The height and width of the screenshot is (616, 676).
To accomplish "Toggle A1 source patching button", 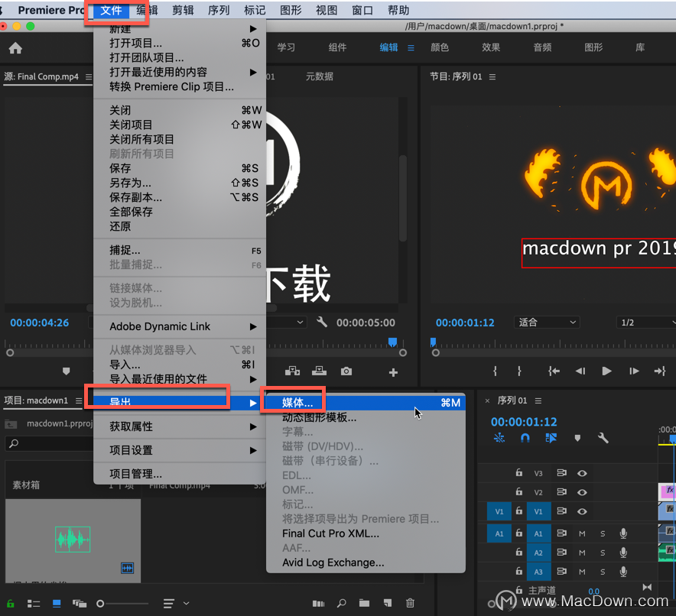I will coord(499,533).
